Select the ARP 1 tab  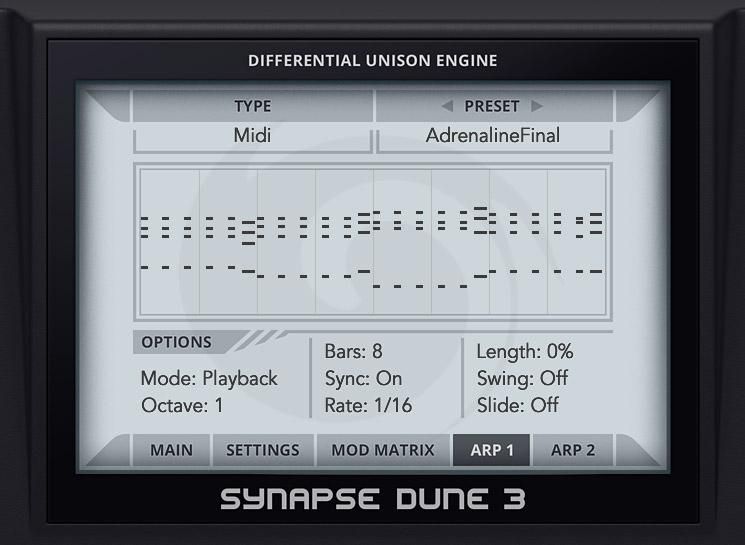click(x=492, y=450)
